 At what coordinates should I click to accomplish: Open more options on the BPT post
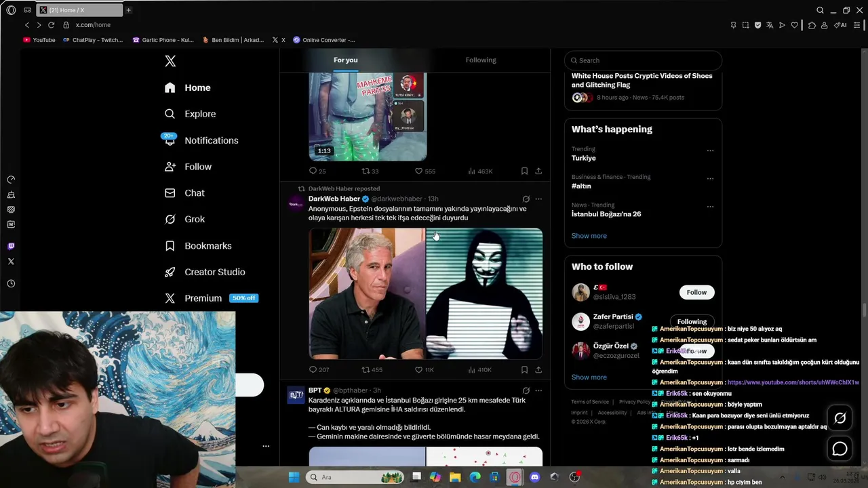[538, 390]
